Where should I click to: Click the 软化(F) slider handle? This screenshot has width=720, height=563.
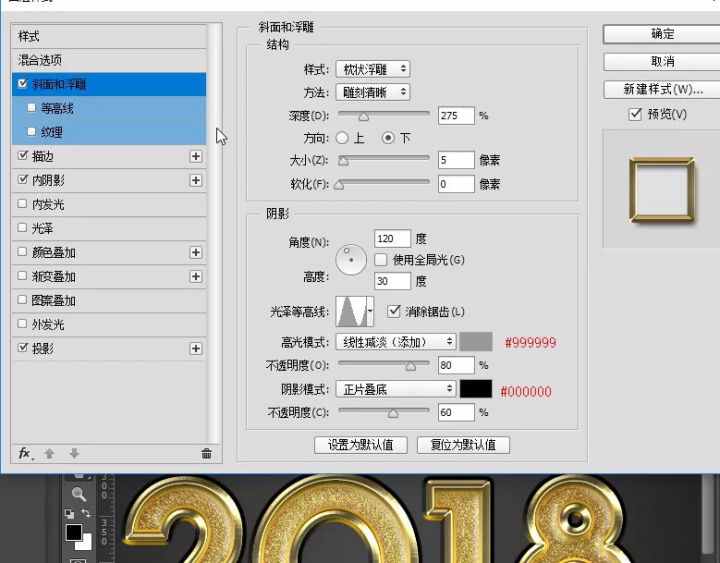[339, 185]
